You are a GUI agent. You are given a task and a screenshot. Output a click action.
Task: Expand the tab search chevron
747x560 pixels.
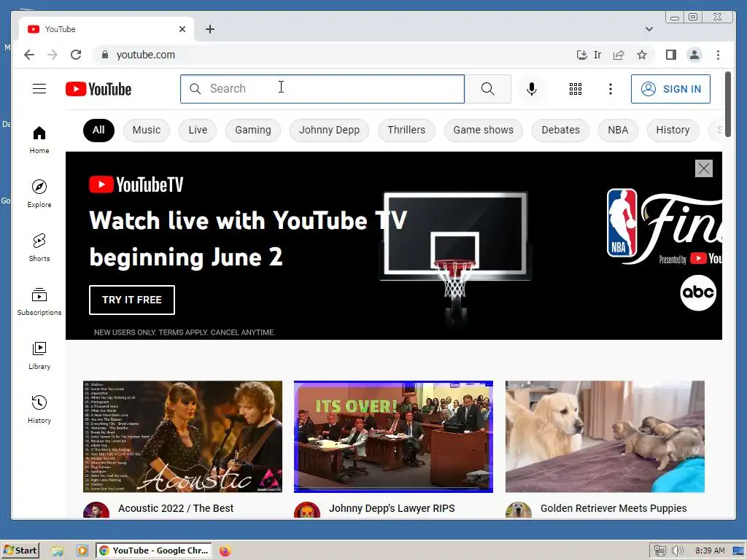pyautogui.click(x=649, y=29)
